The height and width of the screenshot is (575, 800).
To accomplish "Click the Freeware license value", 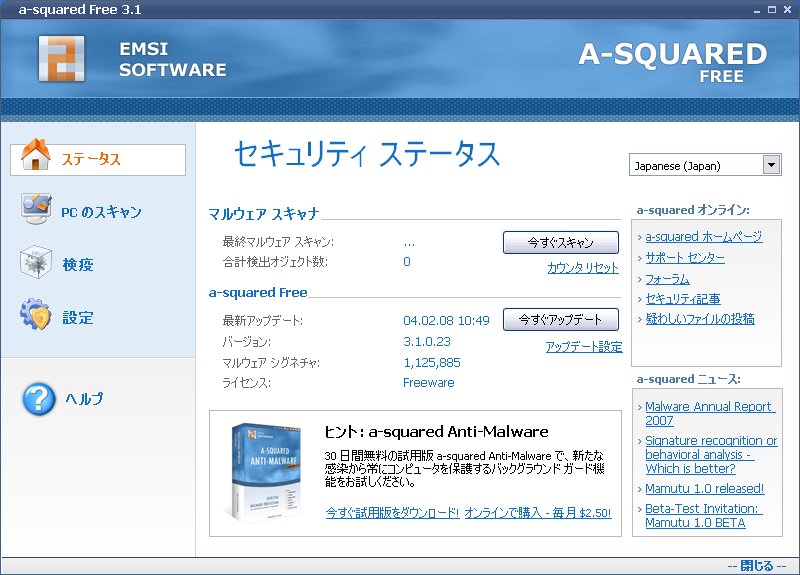I will [x=429, y=383].
